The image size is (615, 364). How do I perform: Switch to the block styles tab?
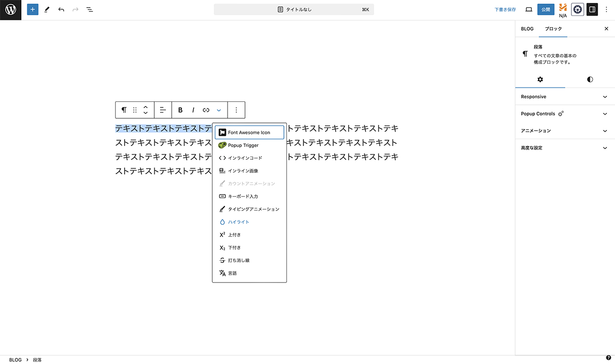tap(590, 79)
